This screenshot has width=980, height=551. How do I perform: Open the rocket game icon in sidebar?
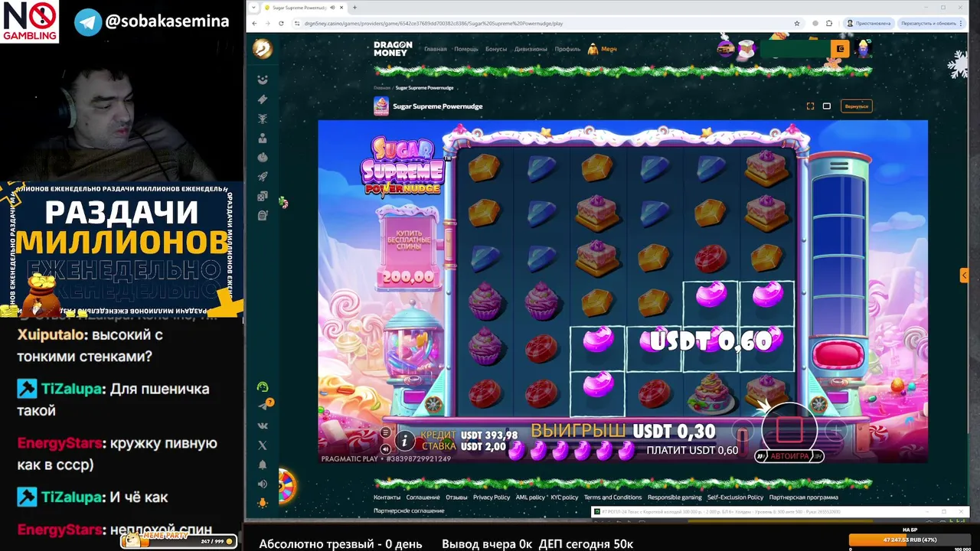263,177
